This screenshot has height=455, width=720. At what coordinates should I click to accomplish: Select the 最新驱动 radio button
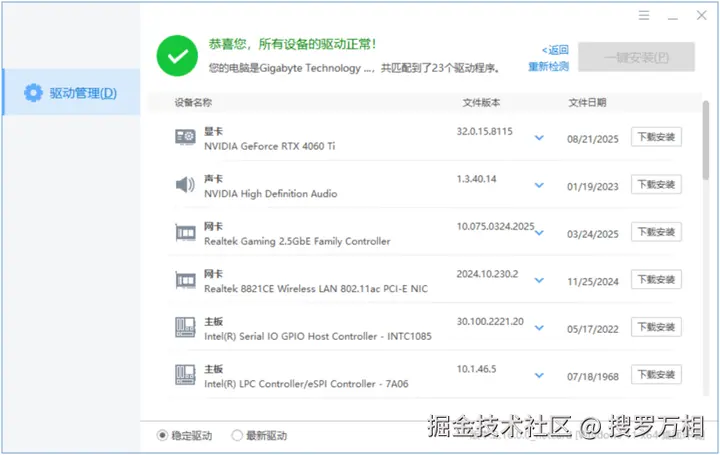(x=237, y=435)
